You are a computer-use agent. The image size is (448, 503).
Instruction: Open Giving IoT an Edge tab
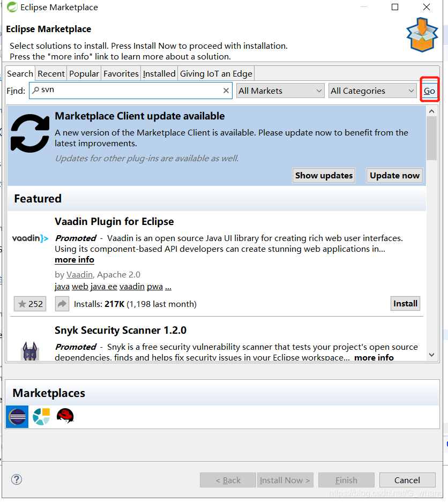(x=216, y=73)
